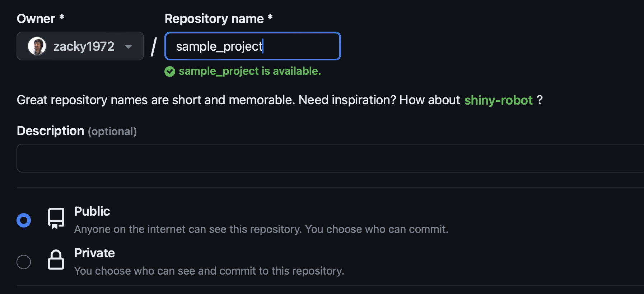644x294 pixels.
Task: Click the 'sample_project is available' message
Action: (249, 71)
